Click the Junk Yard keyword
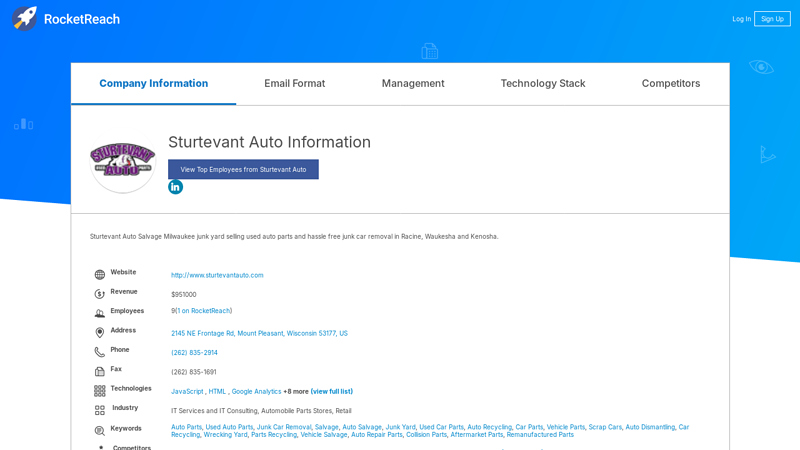 pos(401,427)
